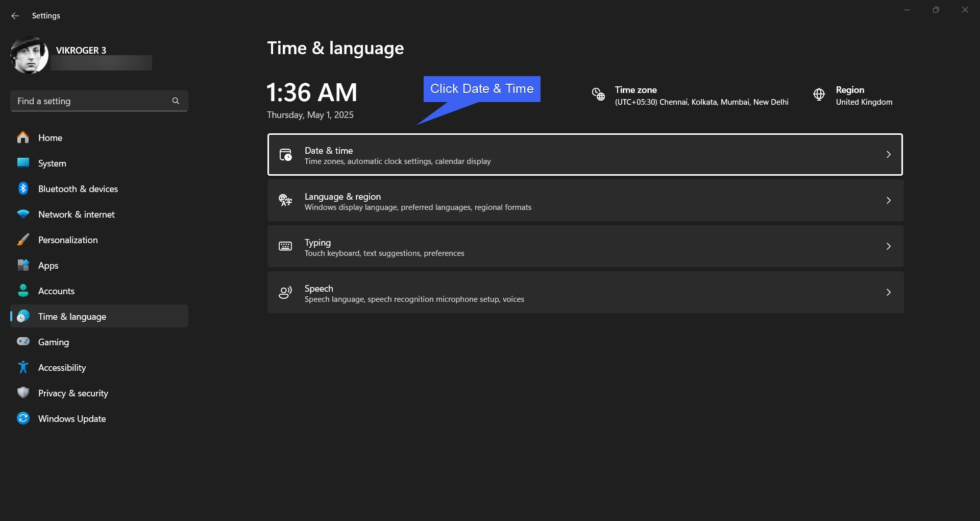Open Network & internet settings

(77, 214)
